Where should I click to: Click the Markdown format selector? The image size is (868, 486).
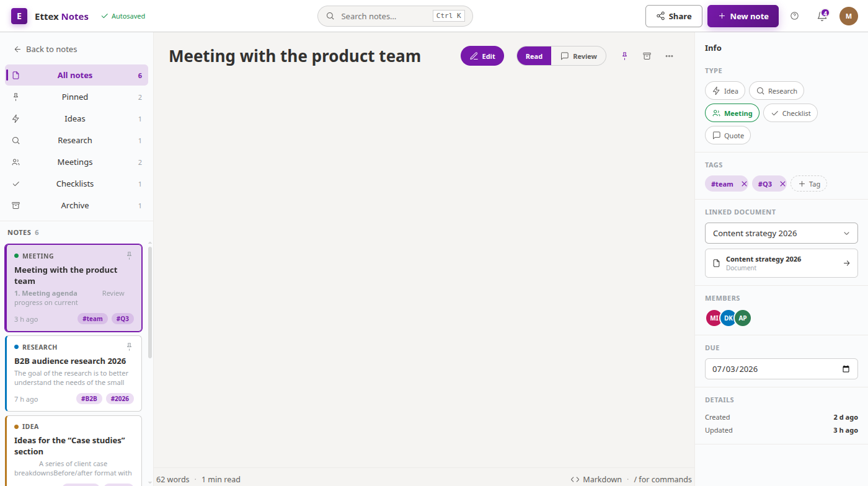[596, 479]
